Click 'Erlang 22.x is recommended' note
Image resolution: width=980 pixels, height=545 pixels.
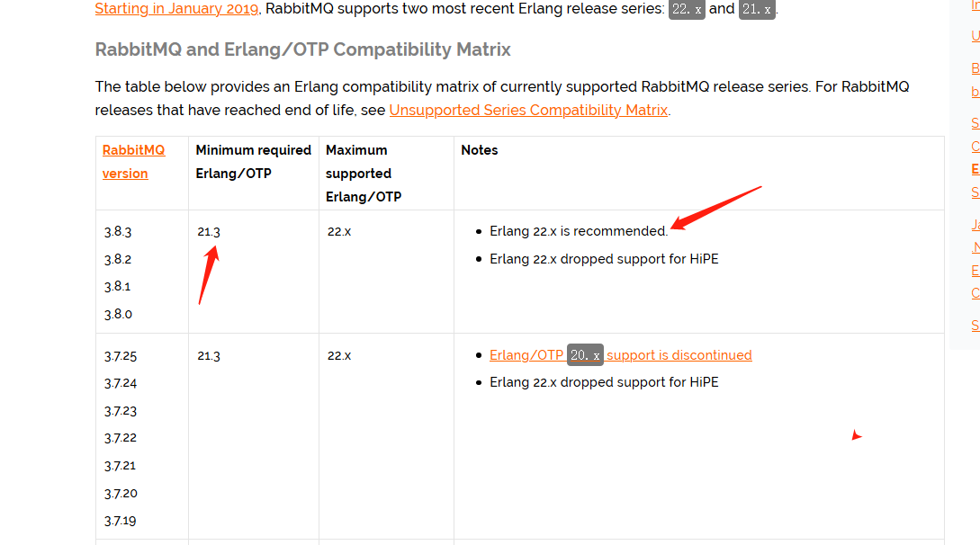tap(579, 231)
